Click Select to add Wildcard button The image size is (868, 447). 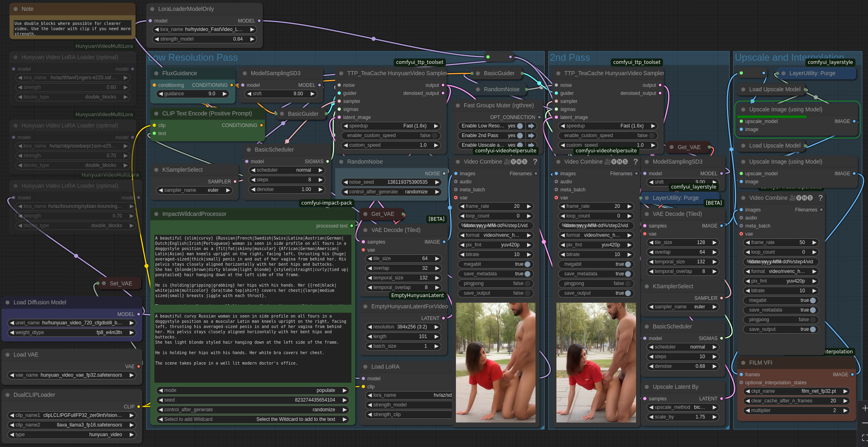[252, 419]
